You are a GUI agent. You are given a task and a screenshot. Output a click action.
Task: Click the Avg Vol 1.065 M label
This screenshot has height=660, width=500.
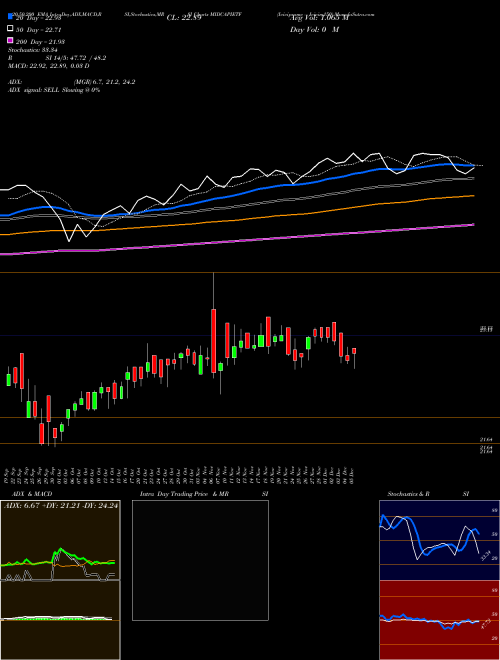319,18
